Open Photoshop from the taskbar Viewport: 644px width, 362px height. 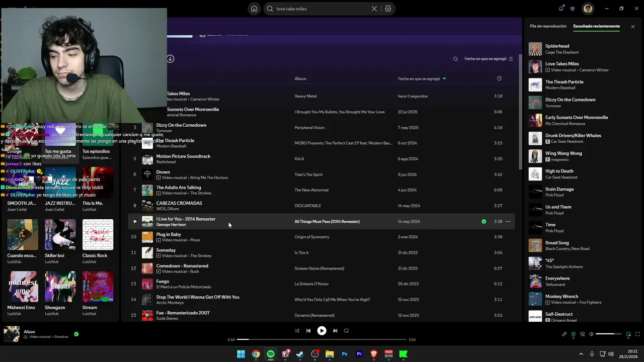(x=345, y=354)
